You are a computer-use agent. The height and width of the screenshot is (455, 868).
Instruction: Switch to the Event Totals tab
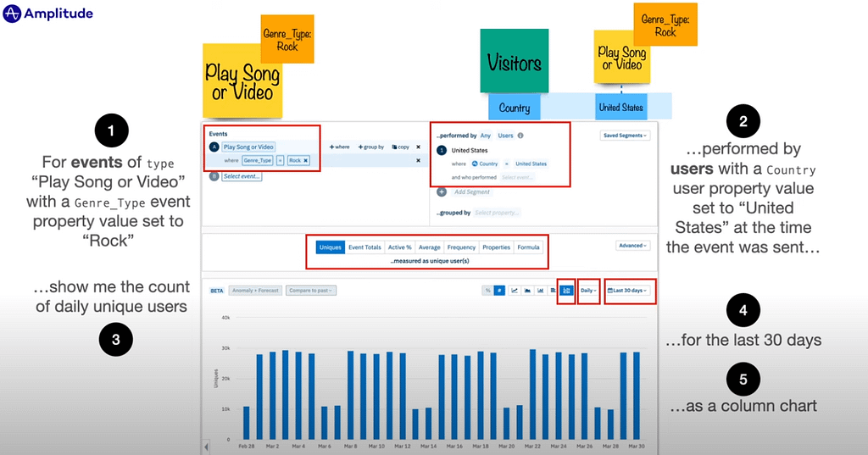pos(364,247)
